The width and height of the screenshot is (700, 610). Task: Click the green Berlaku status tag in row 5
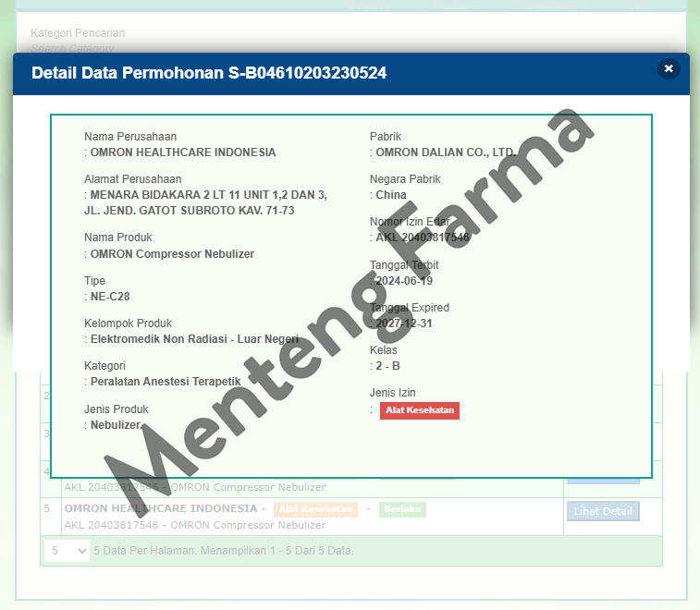point(402,509)
